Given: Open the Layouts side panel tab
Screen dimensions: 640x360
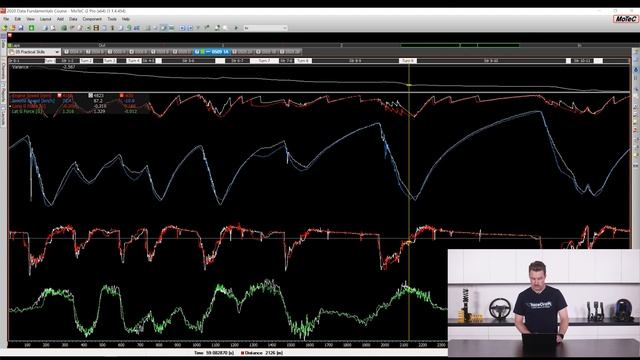Looking at the screenshot, I should tap(2, 116).
